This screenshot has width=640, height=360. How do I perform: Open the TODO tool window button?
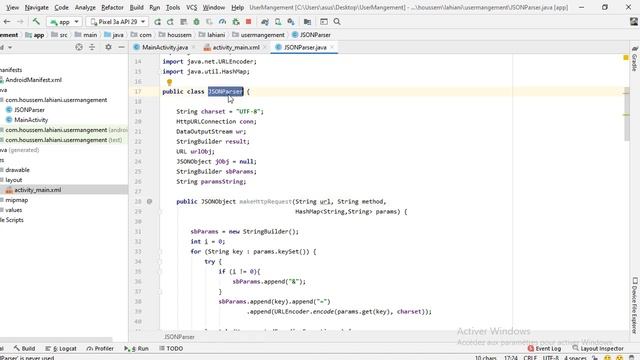pos(171,349)
